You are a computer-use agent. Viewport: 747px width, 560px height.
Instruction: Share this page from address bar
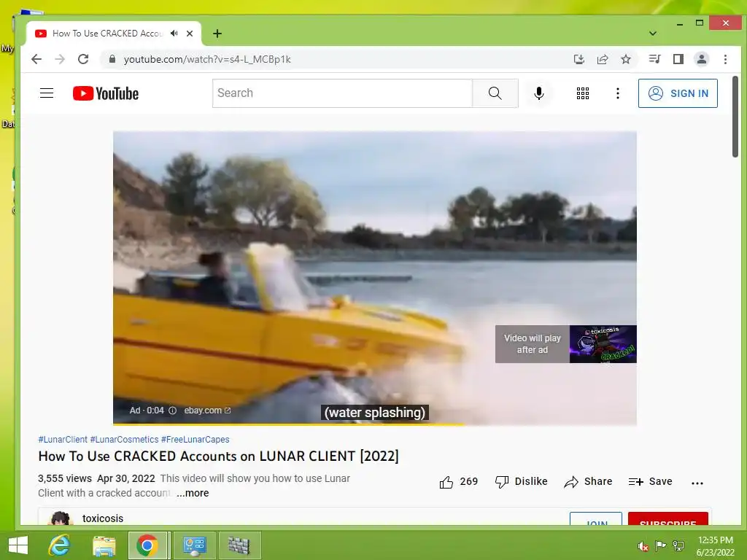tap(603, 59)
